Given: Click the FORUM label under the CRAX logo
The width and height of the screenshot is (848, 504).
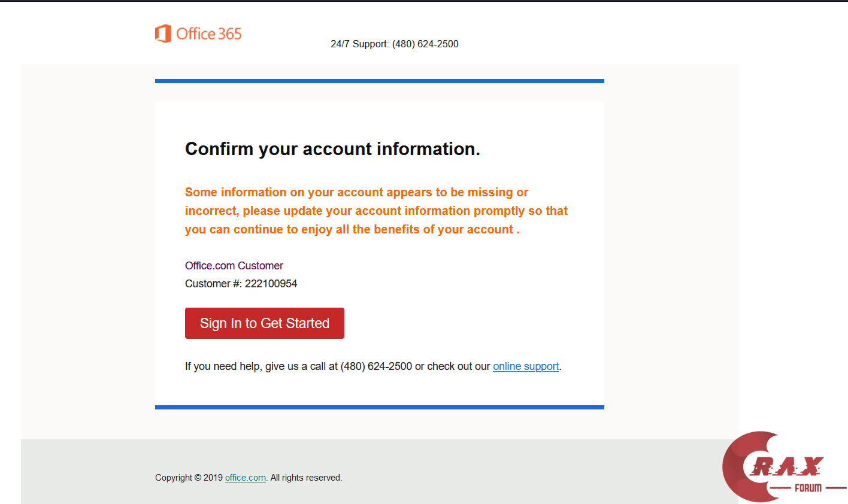Looking at the screenshot, I should point(808,488).
